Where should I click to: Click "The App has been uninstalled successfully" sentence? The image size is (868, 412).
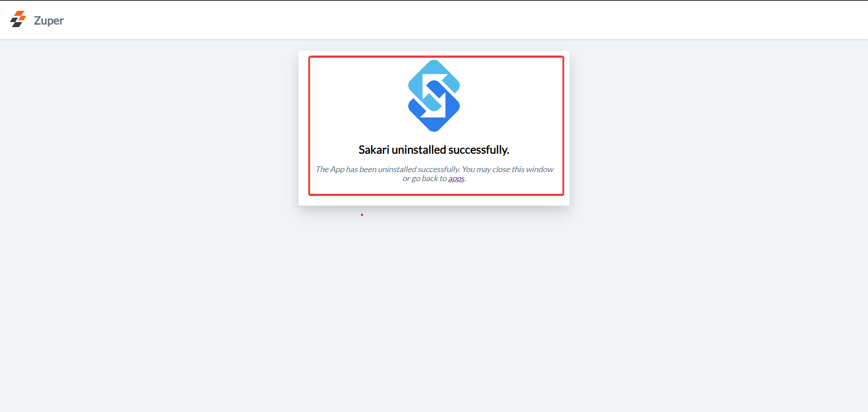(x=388, y=169)
